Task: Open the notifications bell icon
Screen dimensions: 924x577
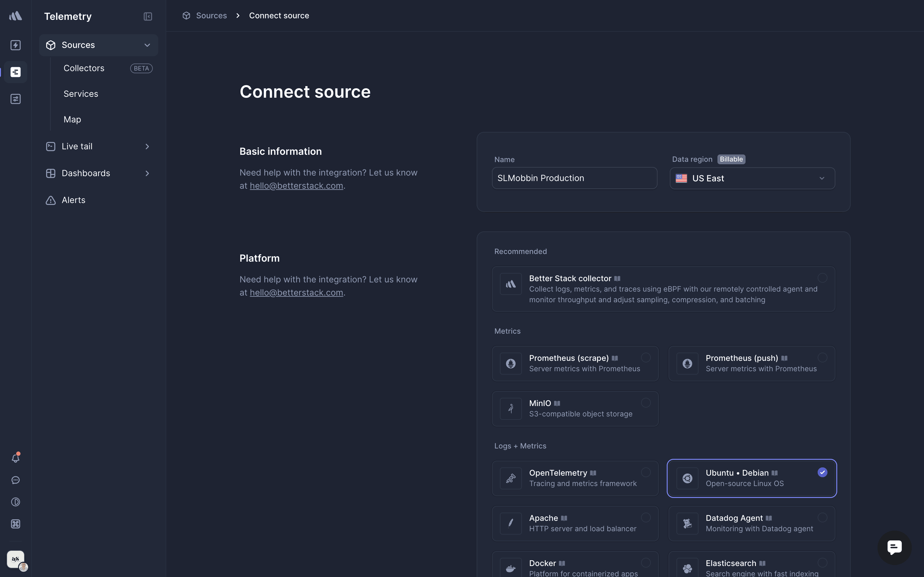Action: tap(16, 458)
